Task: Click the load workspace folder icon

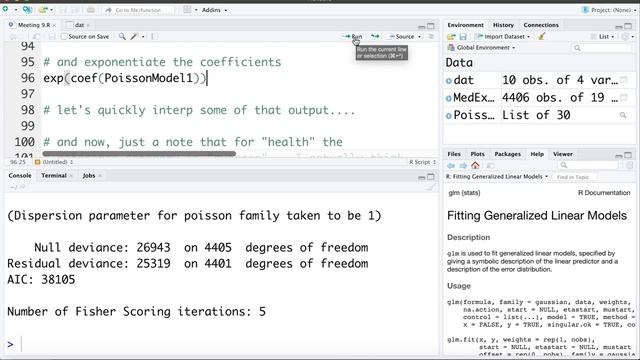Action: pyautogui.click(x=451, y=37)
